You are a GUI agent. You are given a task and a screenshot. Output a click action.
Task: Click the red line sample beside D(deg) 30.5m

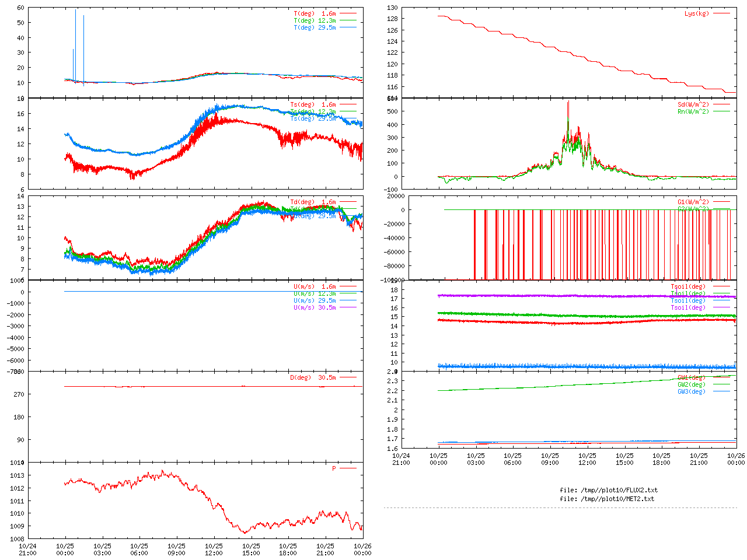click(348, 377)
